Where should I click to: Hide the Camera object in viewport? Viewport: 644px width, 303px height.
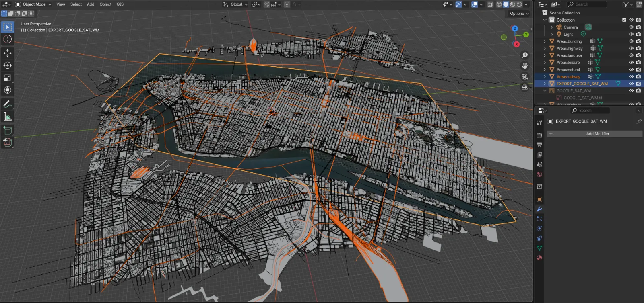pos(631,27)
